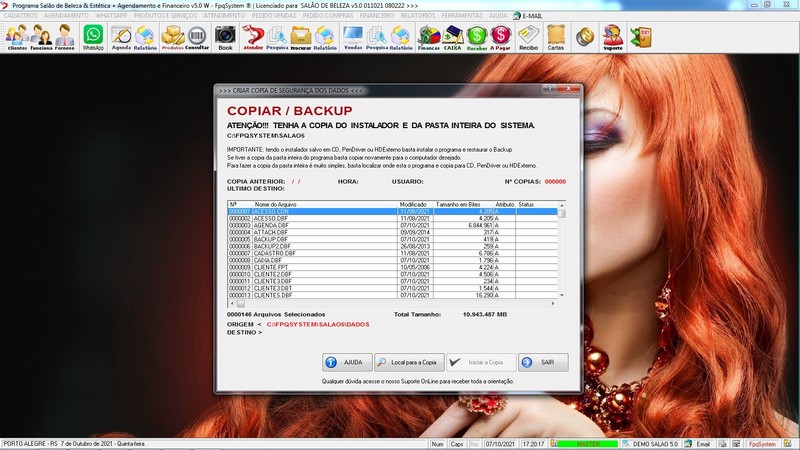This screenshot has height=450, width=800.
Task: Select the CLIENTES.DBF file row
Action: 392,295
